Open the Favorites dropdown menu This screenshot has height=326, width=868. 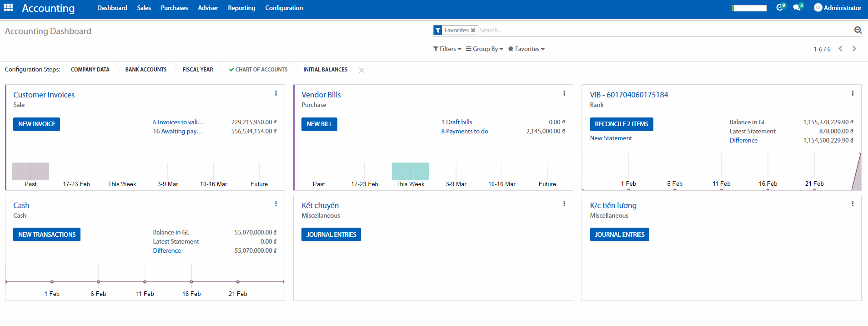(x=527, y=49)
